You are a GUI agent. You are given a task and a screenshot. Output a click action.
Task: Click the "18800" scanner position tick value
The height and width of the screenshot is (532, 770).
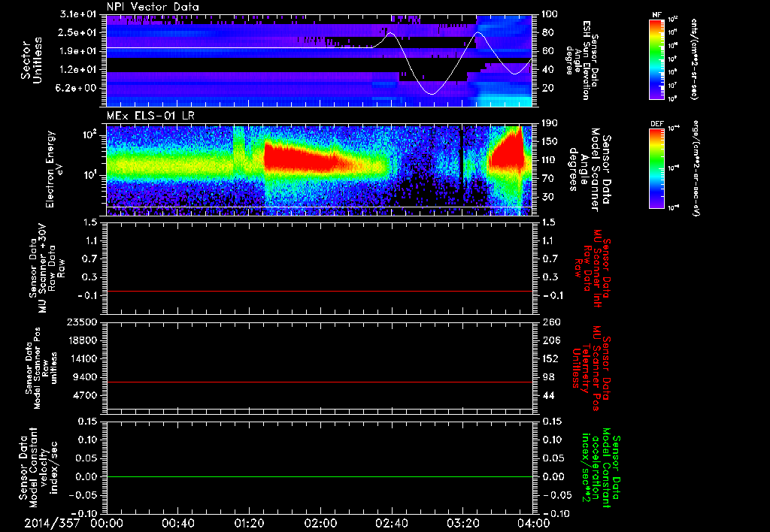82,340
